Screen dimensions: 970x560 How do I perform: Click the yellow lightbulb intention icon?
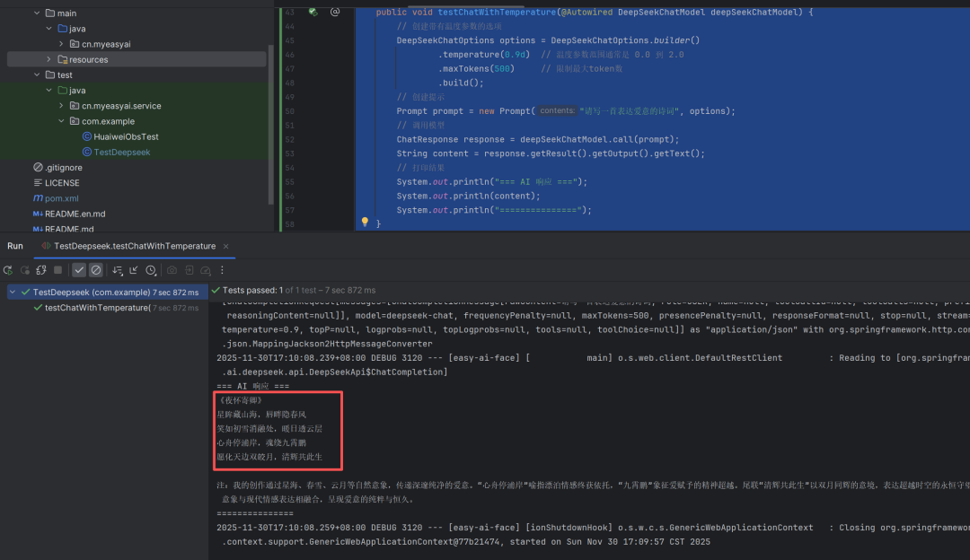click(365, 222)
